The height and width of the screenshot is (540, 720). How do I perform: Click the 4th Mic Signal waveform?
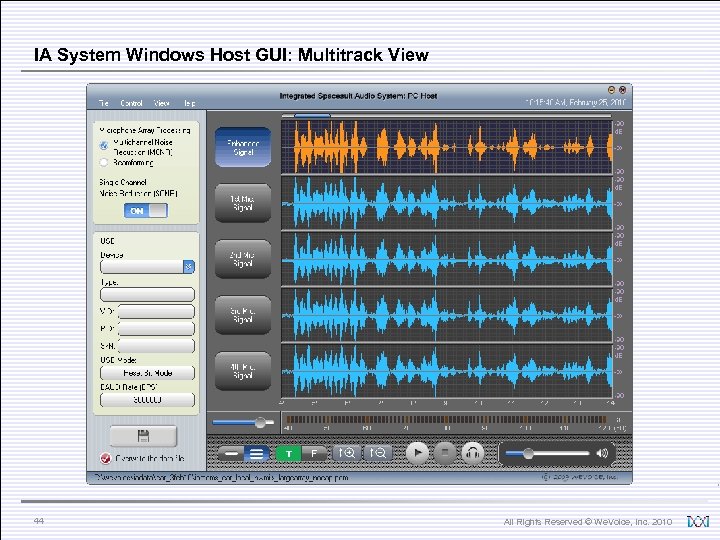coord(446,371)
